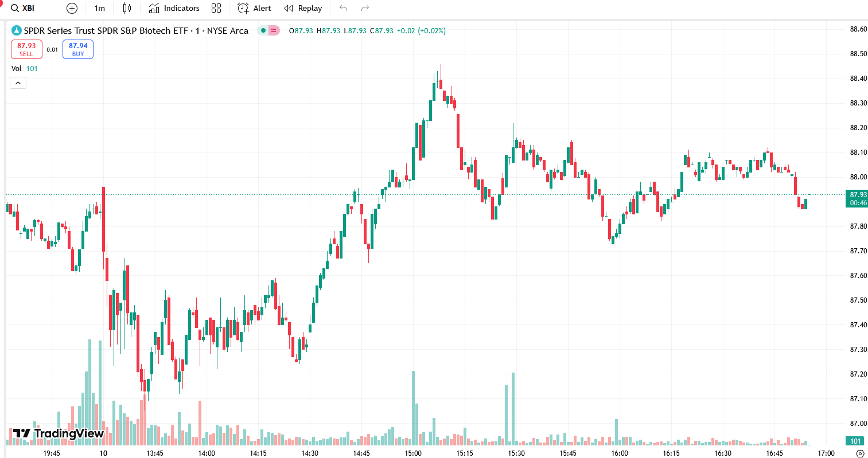Redo the last chart action
Viewport: 868px width, 458px height.
coord(365,8)
